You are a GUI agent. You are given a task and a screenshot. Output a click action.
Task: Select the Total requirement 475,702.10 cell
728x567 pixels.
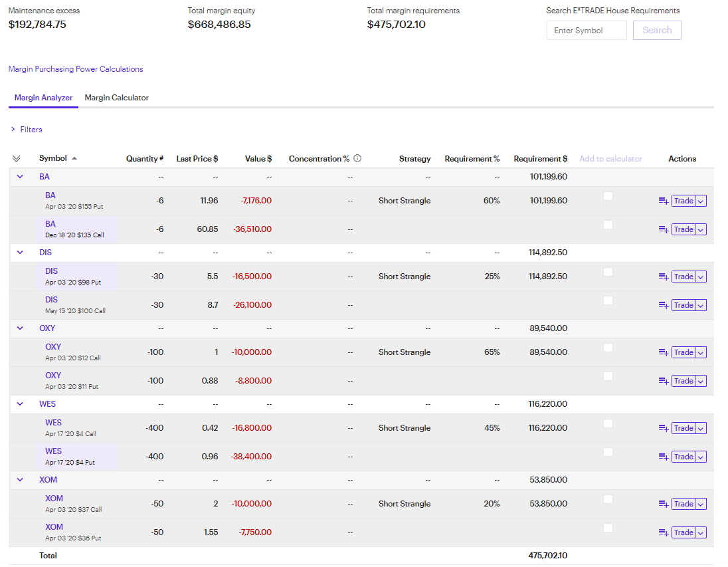coord(547,556)
